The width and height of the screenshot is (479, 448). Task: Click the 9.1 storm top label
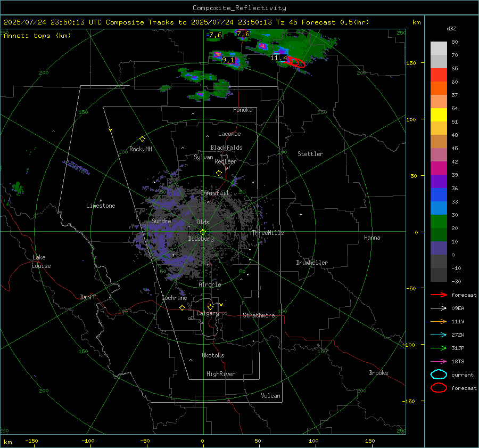[228, 60]
